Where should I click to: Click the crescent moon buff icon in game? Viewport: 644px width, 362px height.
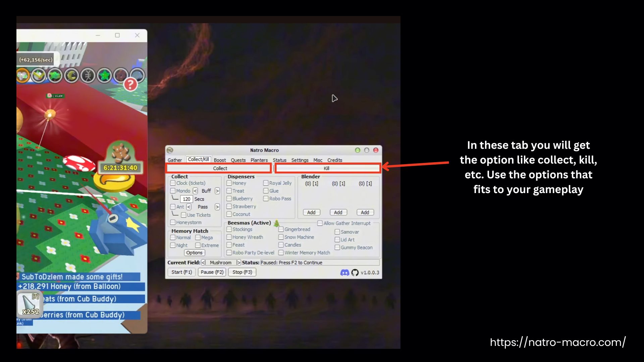[x=71, y=75]
